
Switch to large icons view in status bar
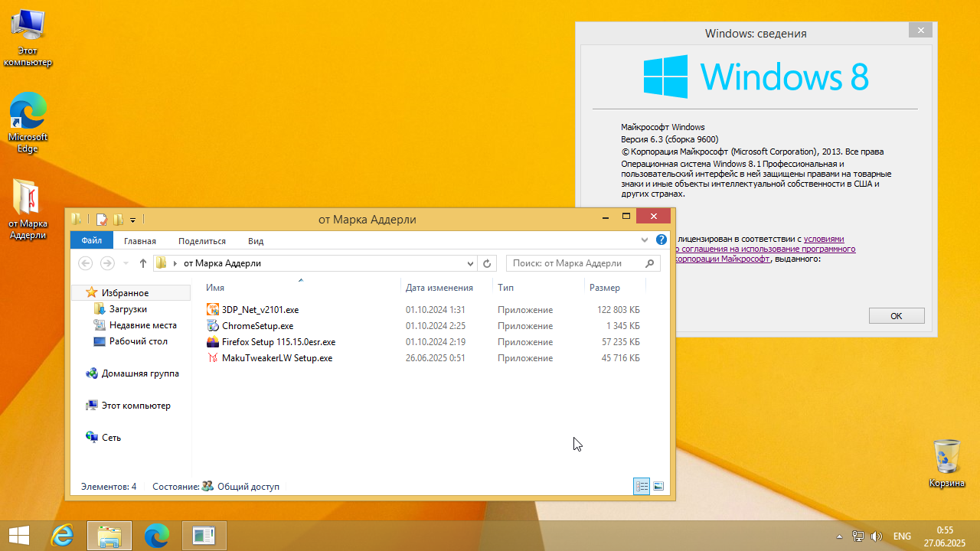pos(658,486)
